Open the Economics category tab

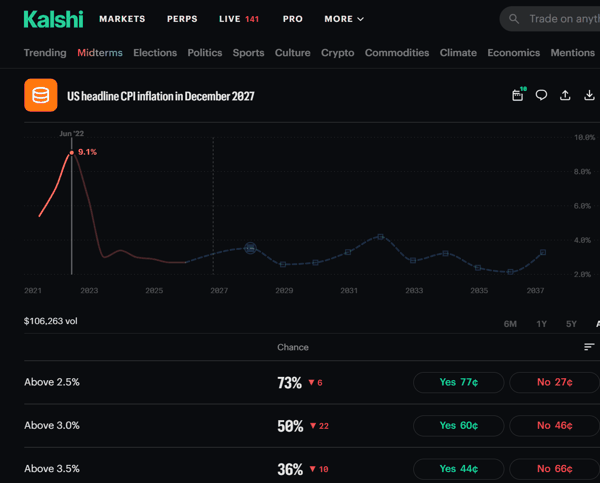[514, 52]
